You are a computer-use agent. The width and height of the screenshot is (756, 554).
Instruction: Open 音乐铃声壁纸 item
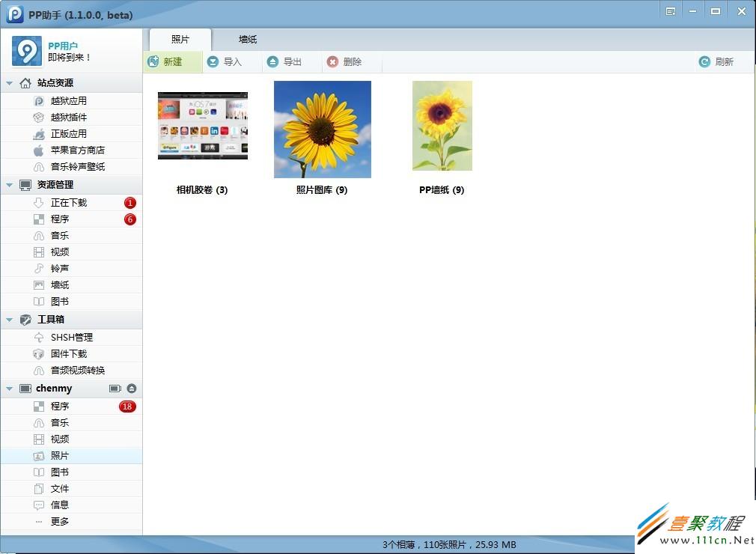71,166
